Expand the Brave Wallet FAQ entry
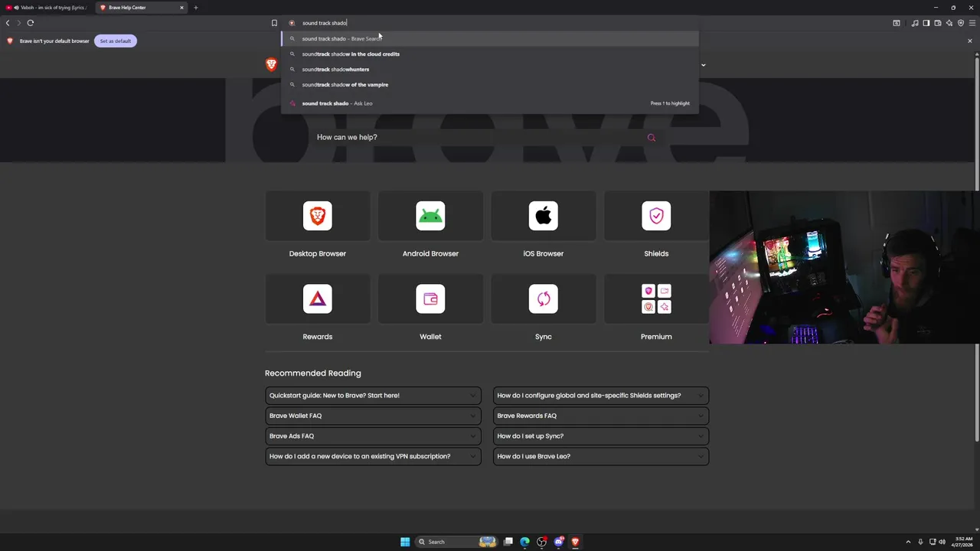The height and width of the screenshot is (551, 980). click(373, 416)
